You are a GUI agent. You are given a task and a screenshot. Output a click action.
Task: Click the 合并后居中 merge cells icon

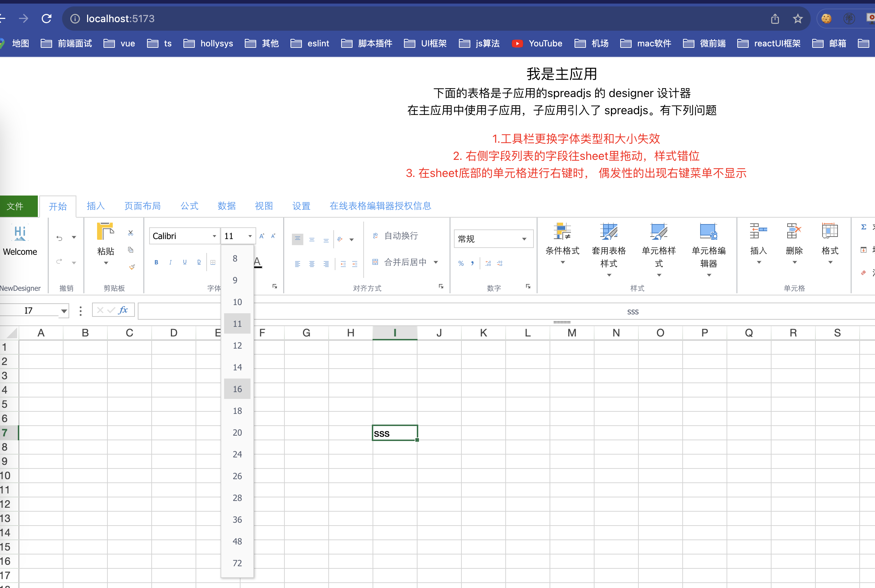coord(375,262)
